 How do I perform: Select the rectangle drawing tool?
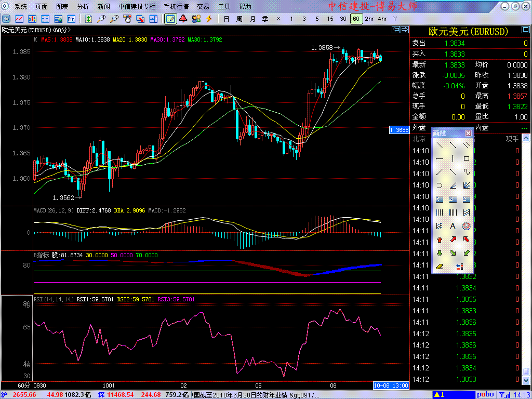466,158
